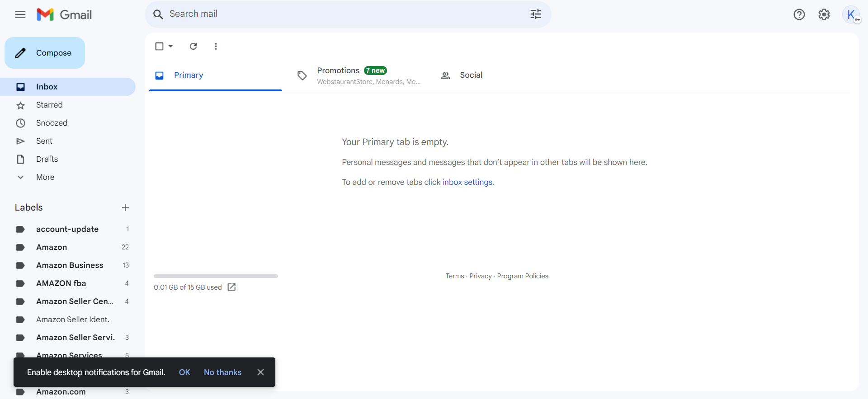The image size is (868, 399).
Task: Open storage management link icon
Action: pos(231,287)
